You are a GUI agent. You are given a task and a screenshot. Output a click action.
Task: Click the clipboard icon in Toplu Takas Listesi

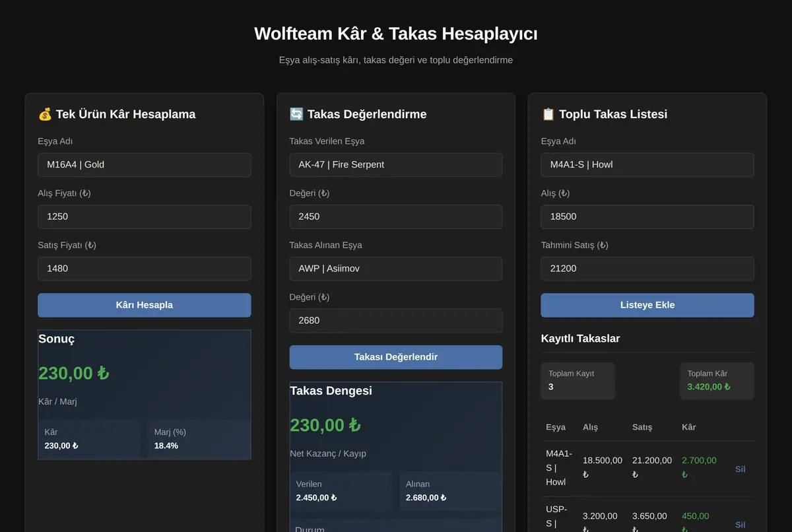click(x=548, y=114)
